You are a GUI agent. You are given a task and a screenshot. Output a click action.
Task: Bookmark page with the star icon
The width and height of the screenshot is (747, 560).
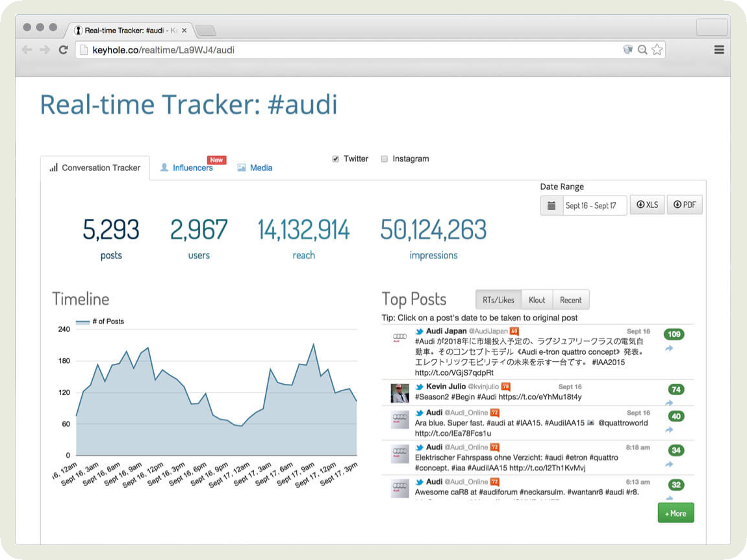pyautogui.click(x=657, y=49)
